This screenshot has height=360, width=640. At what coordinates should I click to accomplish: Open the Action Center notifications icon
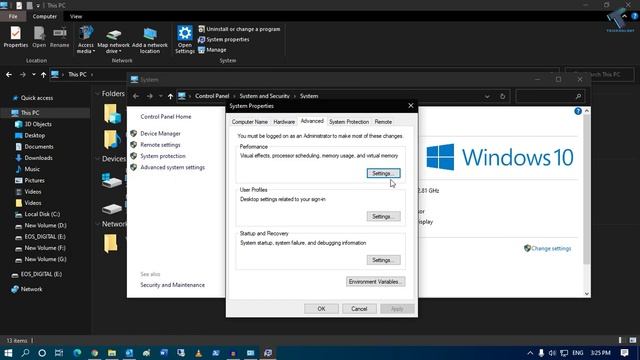tap(624, 353)
